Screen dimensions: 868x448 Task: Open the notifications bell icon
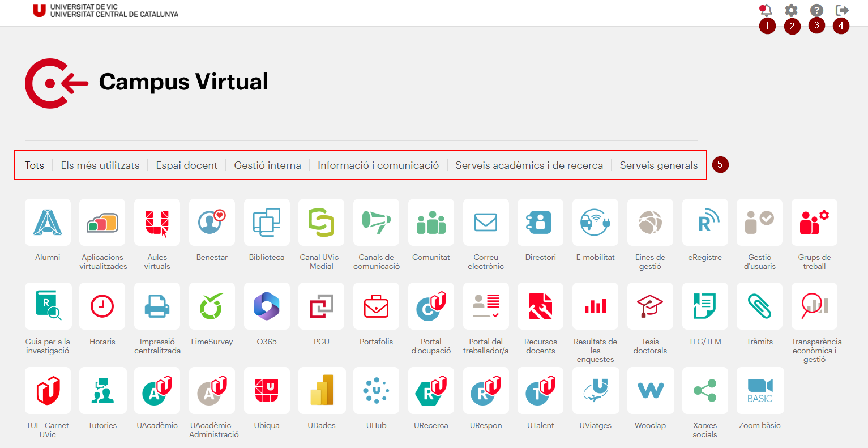pyautogui.click(x=766, y=10)
